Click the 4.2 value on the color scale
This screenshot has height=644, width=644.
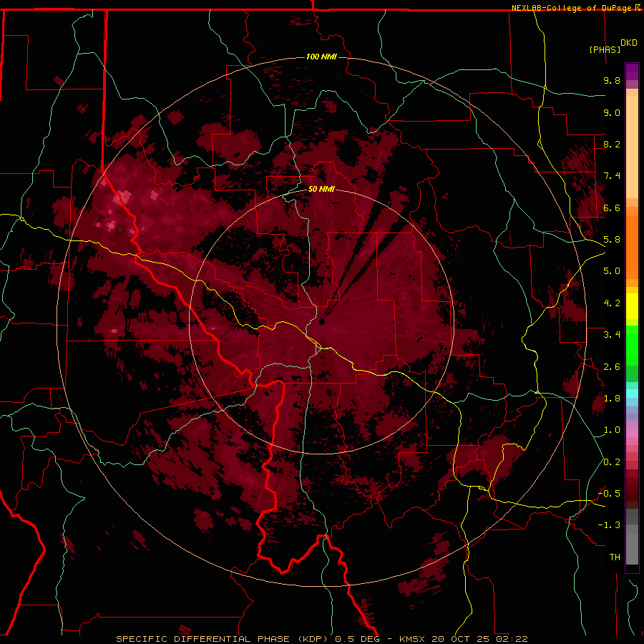612,303
